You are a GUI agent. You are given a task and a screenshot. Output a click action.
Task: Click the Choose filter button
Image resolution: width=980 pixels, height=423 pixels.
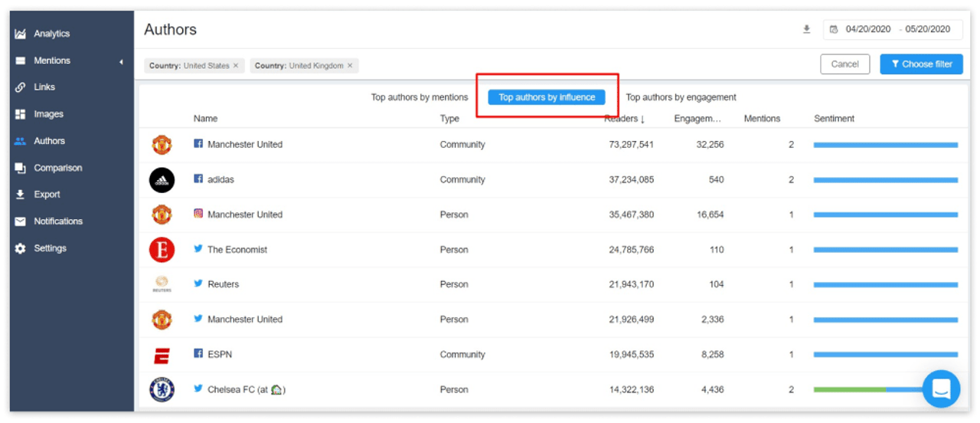921,64
